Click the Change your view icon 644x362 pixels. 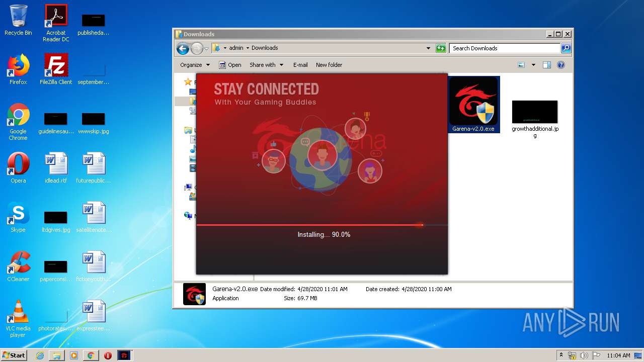[x=521, y=65]
